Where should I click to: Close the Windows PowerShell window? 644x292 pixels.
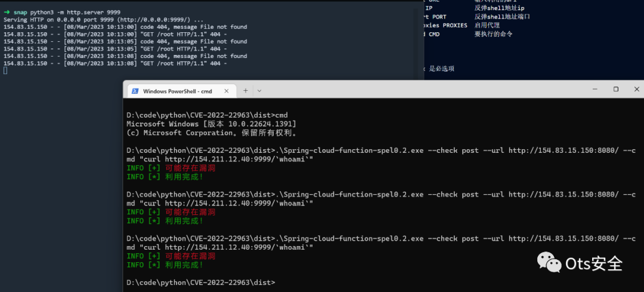tap(637, 89)
